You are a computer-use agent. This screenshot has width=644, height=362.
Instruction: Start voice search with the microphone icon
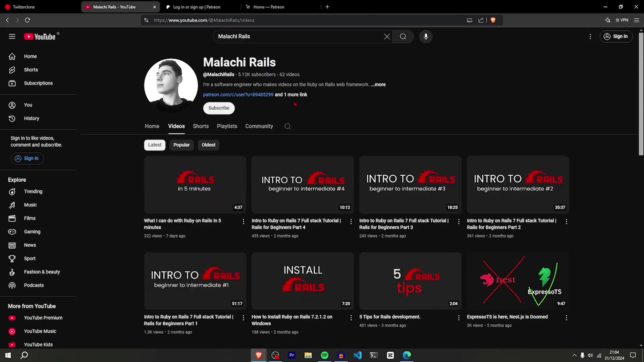pos(426,37)
